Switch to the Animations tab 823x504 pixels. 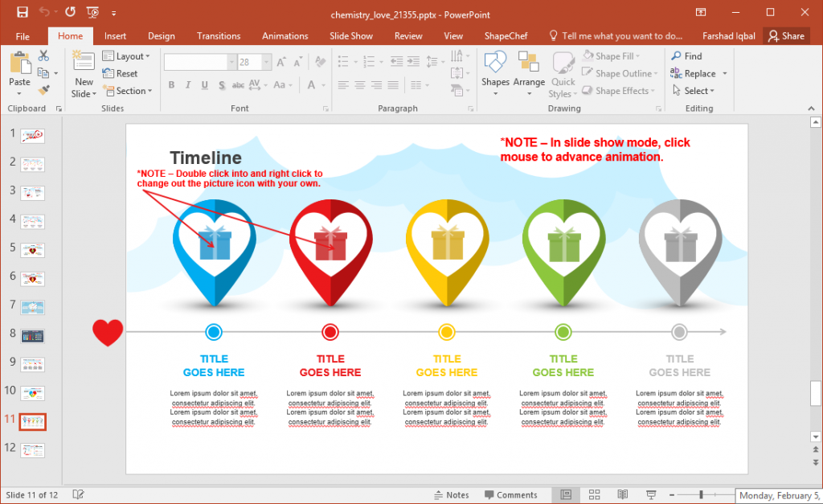tap(285, 35)
